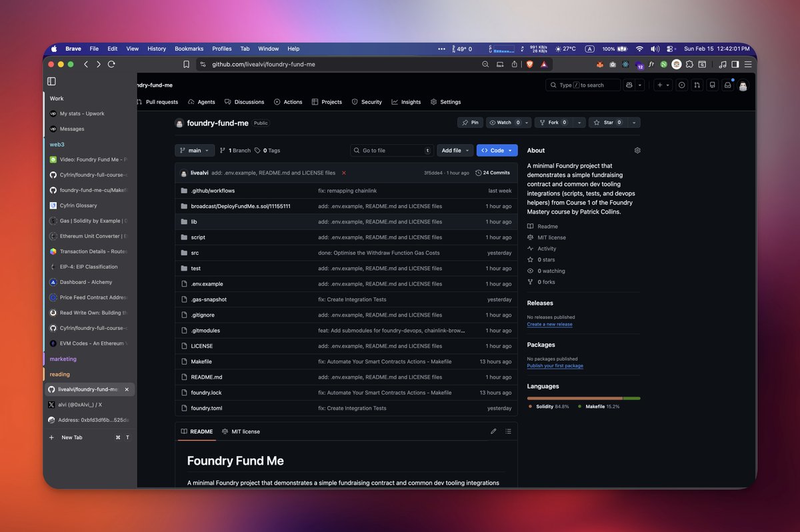Click the Publish your first package link

(555, 365)
